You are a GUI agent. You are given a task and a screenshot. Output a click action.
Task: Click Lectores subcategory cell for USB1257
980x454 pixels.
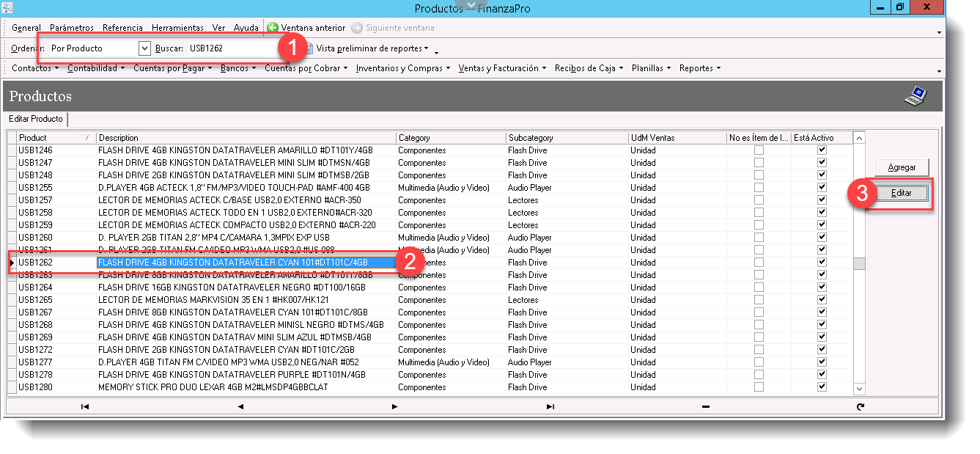pos(567,200)
